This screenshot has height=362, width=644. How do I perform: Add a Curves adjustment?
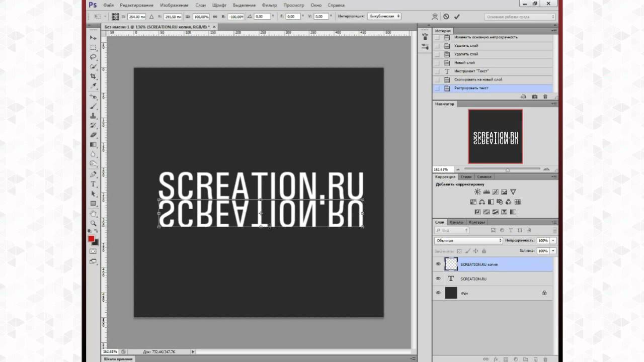pyautogui.click(x=496, y=192)
